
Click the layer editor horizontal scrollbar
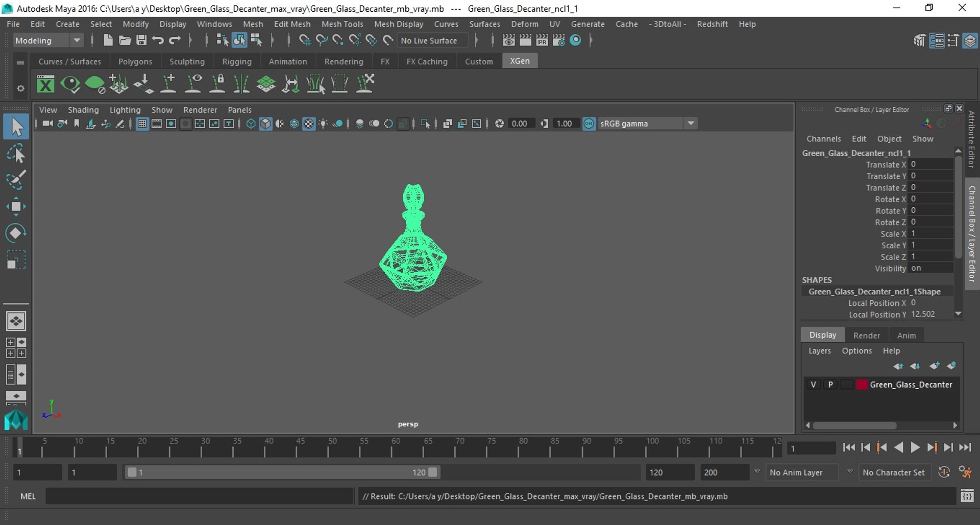(x=854, y=425)
